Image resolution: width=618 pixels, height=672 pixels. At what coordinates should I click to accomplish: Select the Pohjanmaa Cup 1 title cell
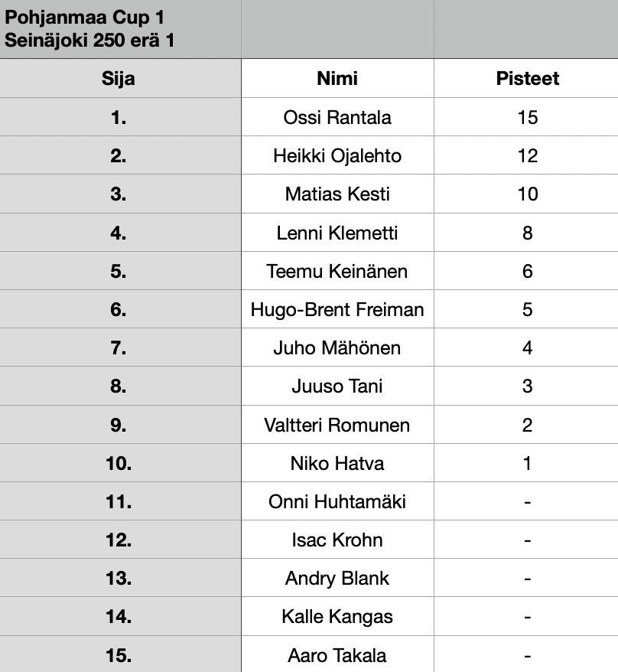(120, 29)
